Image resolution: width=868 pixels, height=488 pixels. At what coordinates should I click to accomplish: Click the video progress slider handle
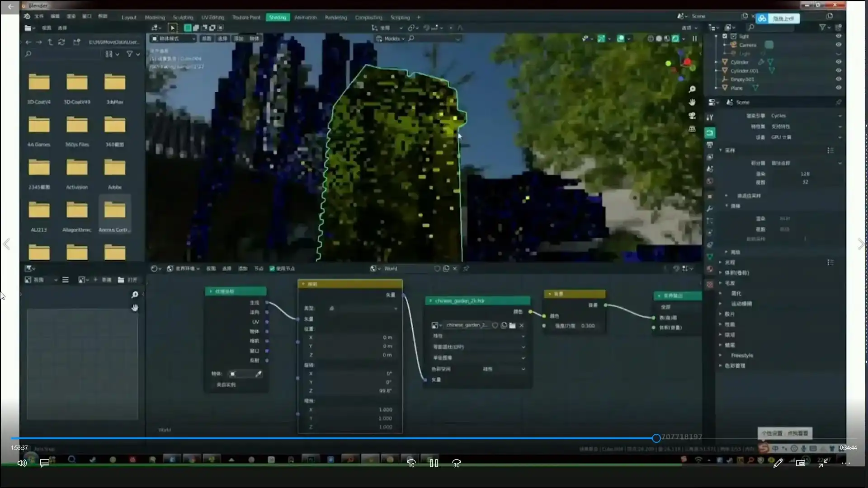coord(656,438)
